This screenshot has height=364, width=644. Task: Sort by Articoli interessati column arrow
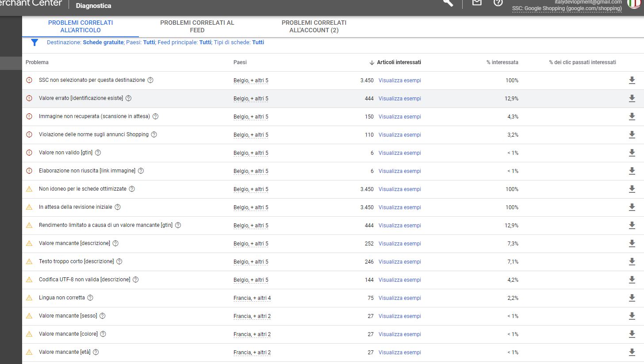click(x=372, y=62)
